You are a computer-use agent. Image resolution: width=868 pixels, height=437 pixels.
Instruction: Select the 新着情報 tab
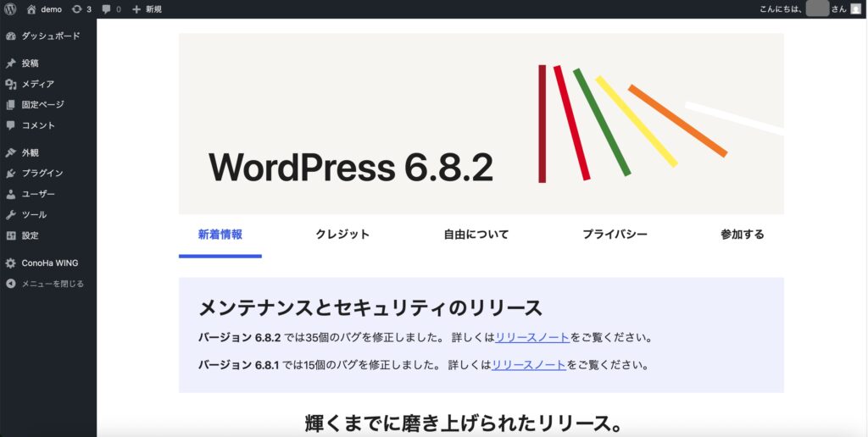point(220,235)
